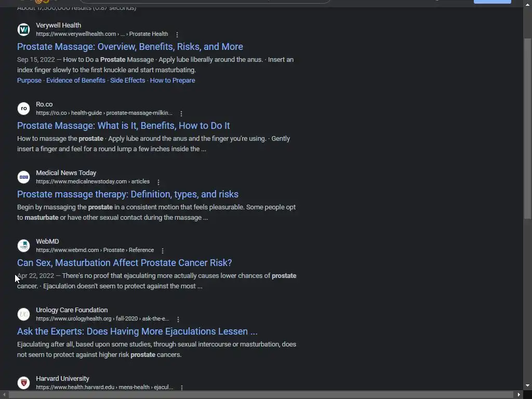This screenshot has width=532, height=399.
Task: Click the vertical scrollbar down arrow
Action: coord(527,386)
